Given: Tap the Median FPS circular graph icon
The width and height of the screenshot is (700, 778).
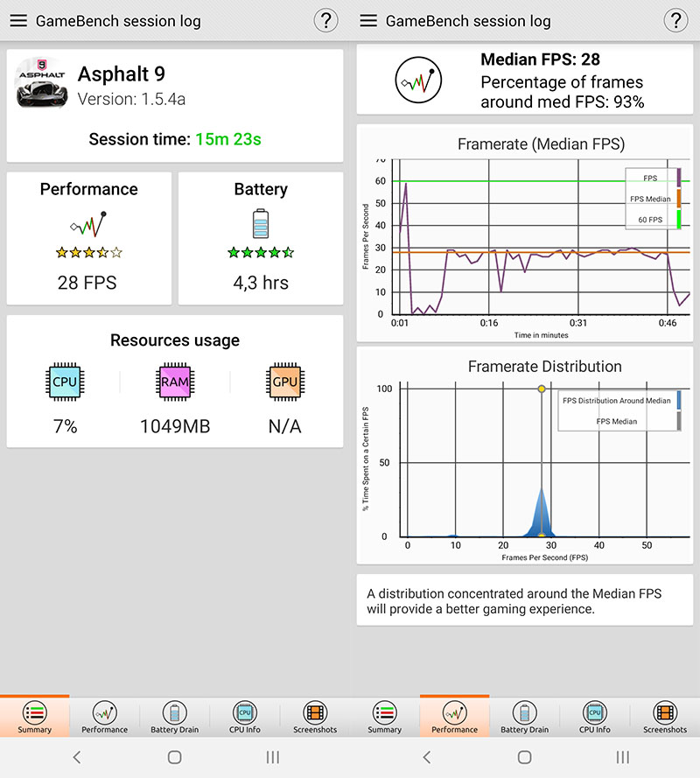Looking at the screenshot, I should [418, 80].
